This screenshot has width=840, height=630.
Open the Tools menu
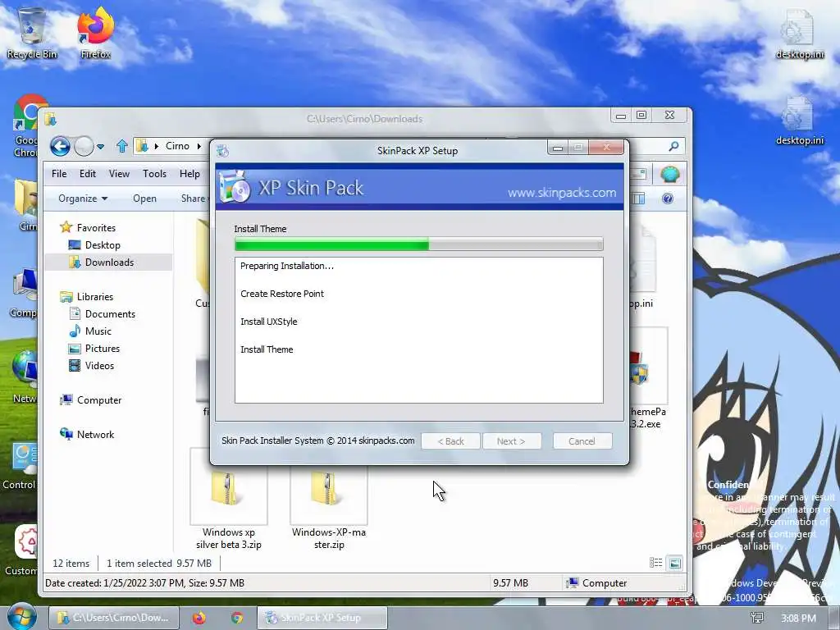coord(154,174)
